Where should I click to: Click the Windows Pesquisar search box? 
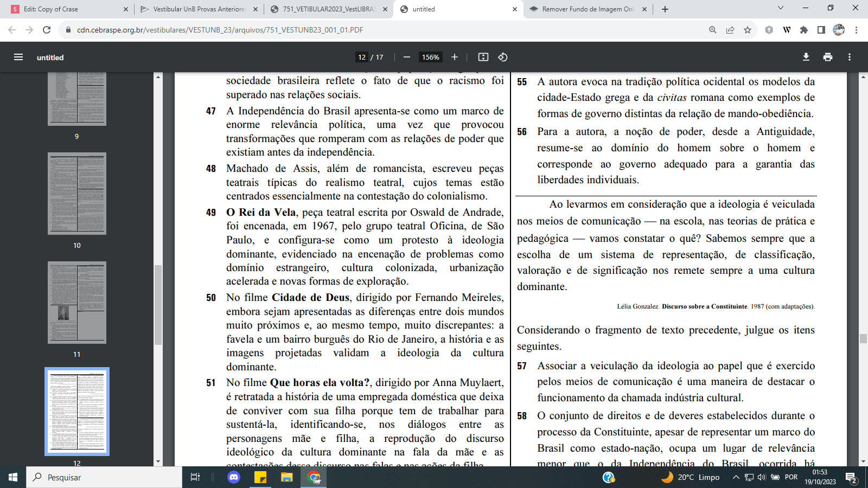click(104, 477)
